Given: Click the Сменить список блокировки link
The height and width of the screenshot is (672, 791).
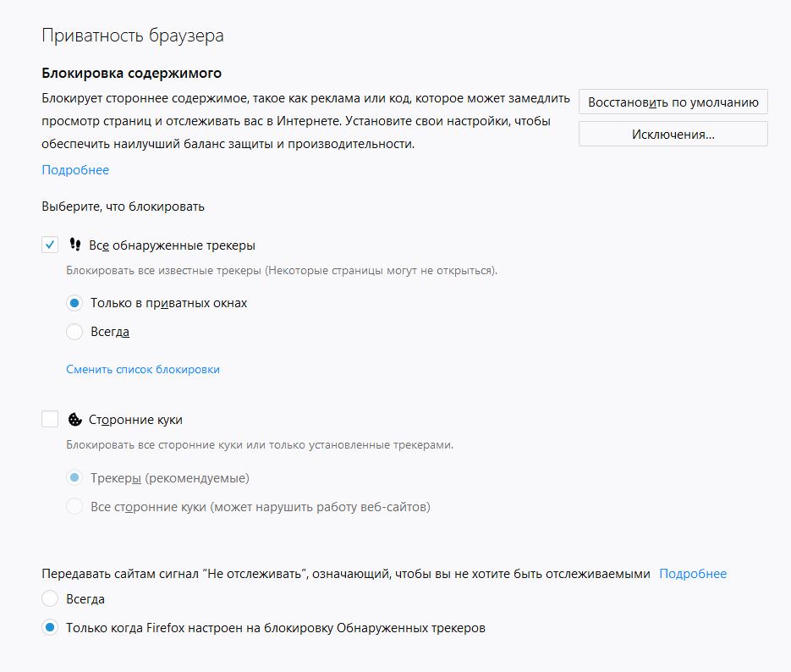Looking at the screenshot, I should [143, 369].
